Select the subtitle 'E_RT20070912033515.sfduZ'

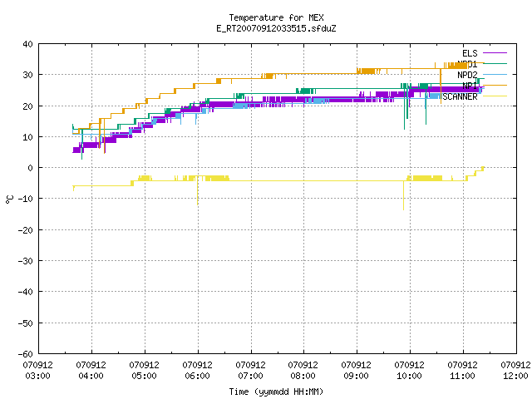276,28
